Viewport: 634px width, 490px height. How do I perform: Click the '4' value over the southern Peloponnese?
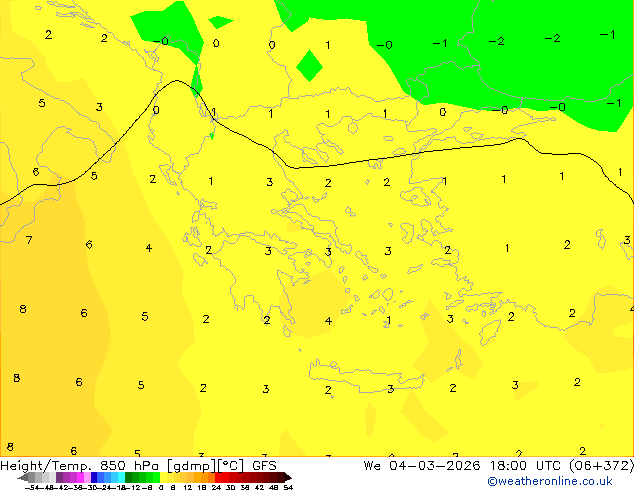coord(328,321)
